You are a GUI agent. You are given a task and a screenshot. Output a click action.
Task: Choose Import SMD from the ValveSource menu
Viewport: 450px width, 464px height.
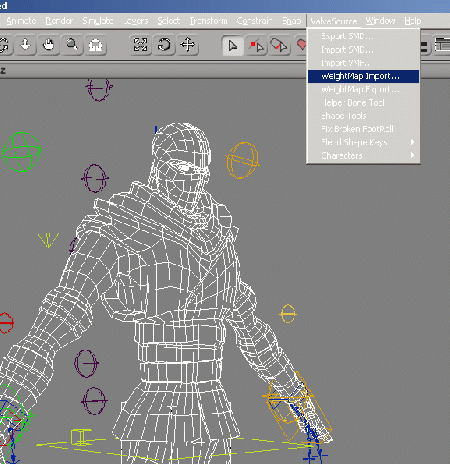[x=363, y=50]
